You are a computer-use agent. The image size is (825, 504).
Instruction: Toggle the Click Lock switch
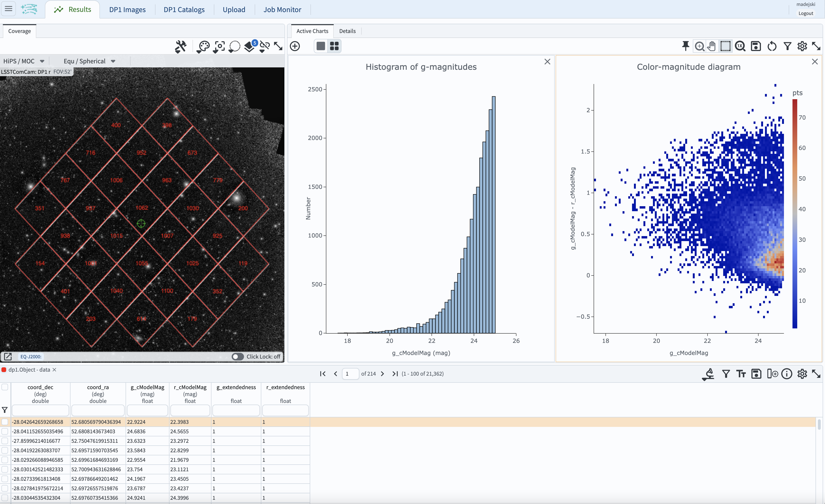238,357
